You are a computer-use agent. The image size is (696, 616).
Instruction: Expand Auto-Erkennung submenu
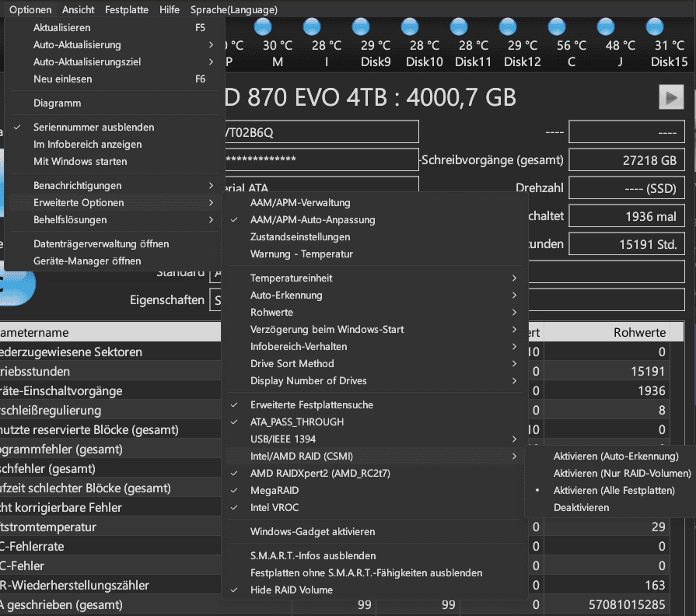click(374, 295)
